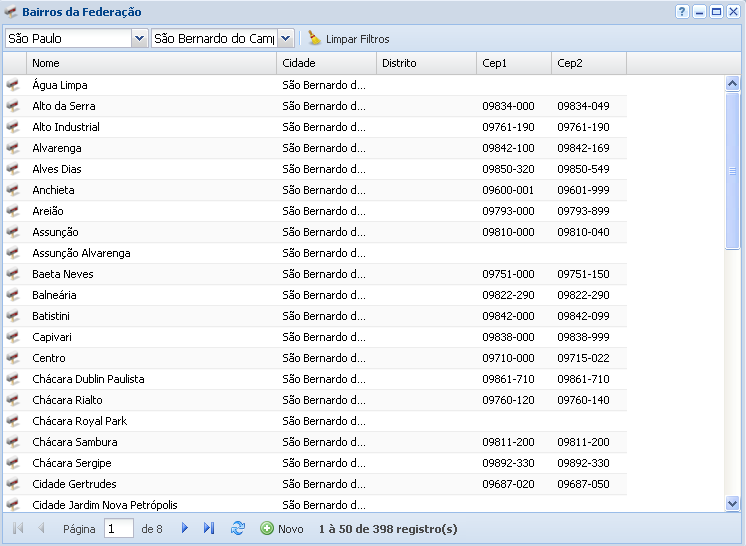Click edit icon for Cidade Gertrudes row
Screen dimensions: 746x546
13,484
